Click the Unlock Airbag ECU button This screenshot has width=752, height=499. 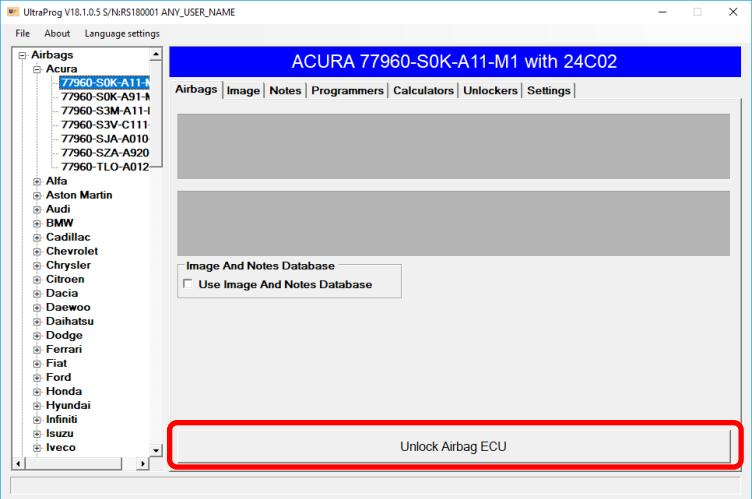[453, 446]
